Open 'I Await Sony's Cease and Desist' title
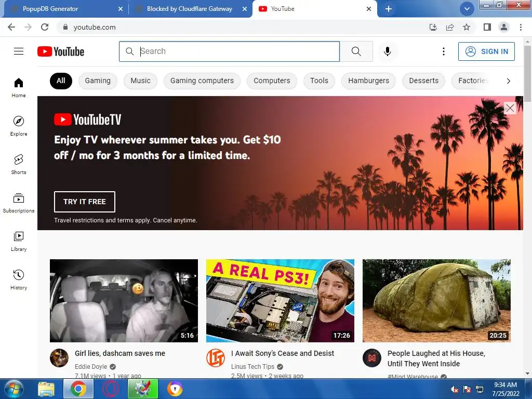This screenshot has width=532, height=399. pos(283,353)
